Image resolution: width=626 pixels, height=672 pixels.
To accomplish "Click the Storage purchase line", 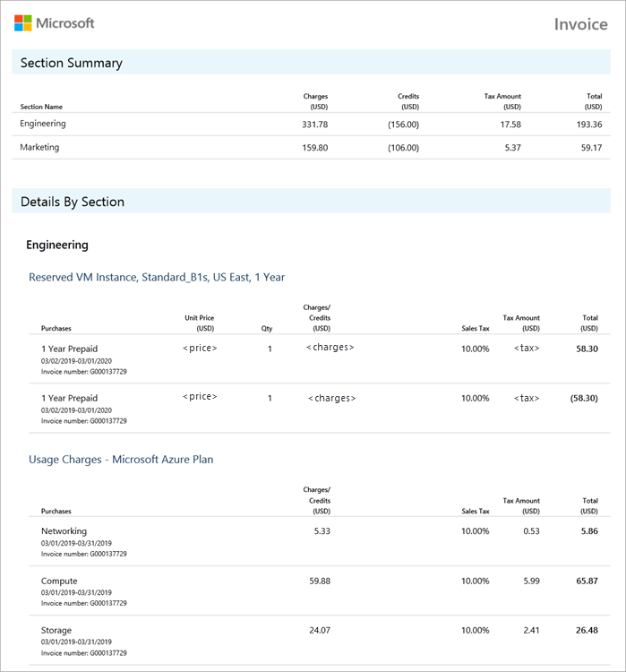I will point(56,630).
